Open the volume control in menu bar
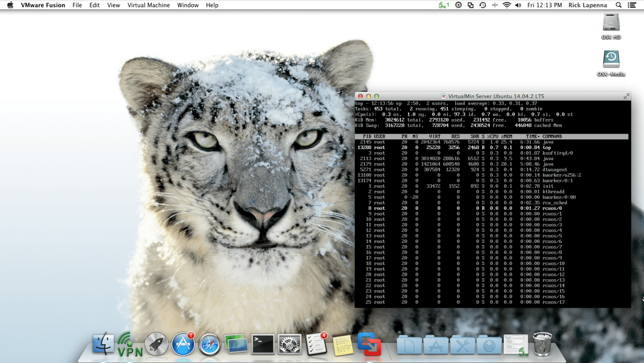 coord(518,5)
